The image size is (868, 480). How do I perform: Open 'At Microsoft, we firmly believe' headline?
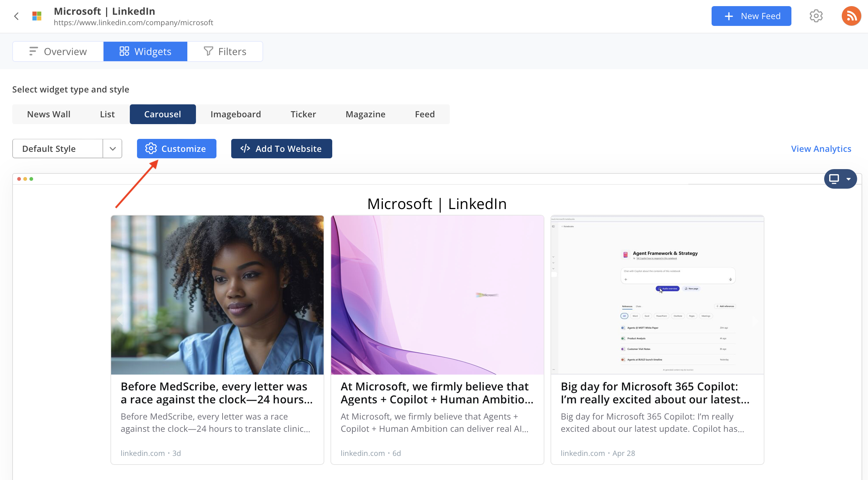click(x=437, y=393)
